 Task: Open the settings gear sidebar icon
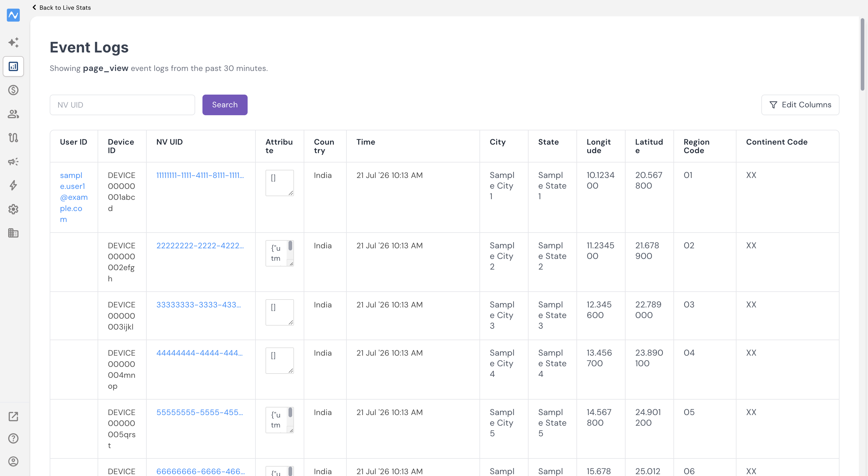coord(13,209)
